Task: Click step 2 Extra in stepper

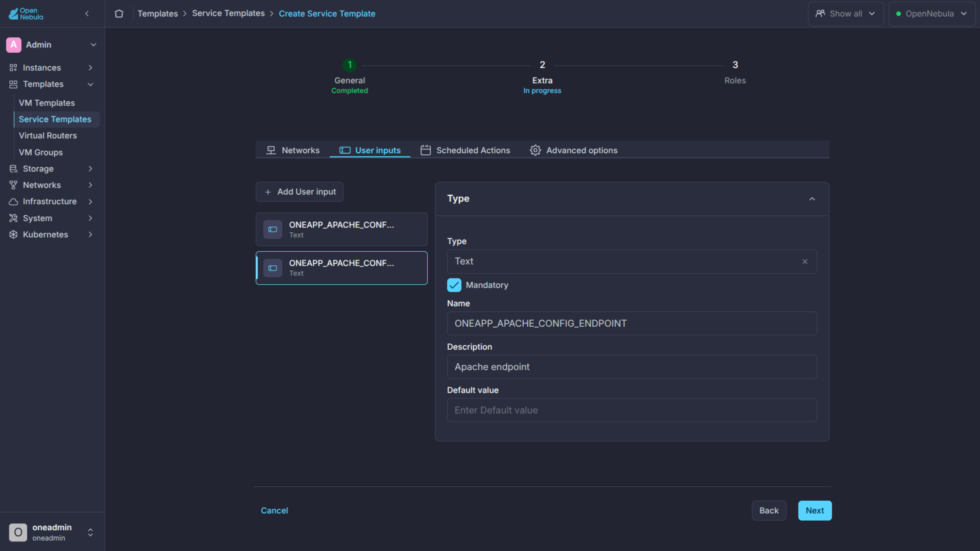Action: [542, 77]
